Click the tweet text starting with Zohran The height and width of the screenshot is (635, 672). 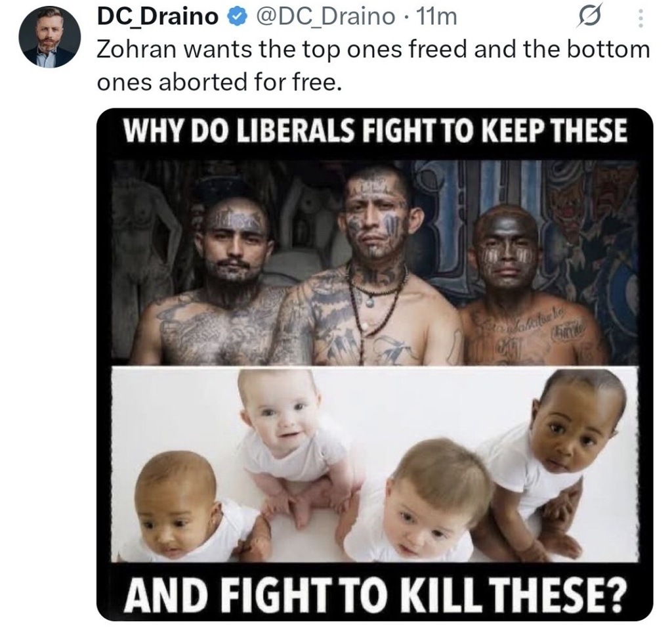pyautogui.click(x=373, y=65)
